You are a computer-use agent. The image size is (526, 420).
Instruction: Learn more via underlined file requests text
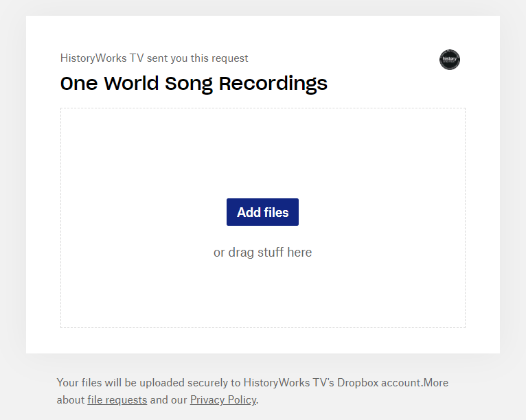pyautogui.click(x=117, y=400)
